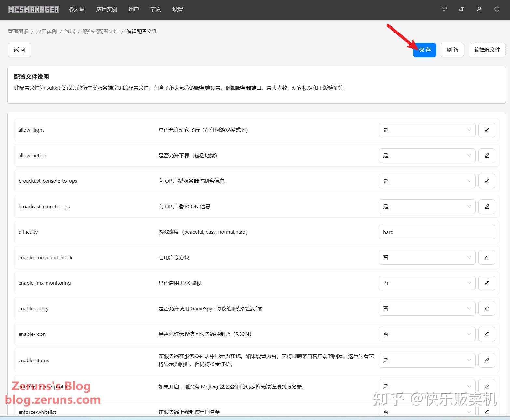Screen dimensions: 510x420
Task: Open the 应用实例 breadcrumb link
Action: (x=47, y=31)
